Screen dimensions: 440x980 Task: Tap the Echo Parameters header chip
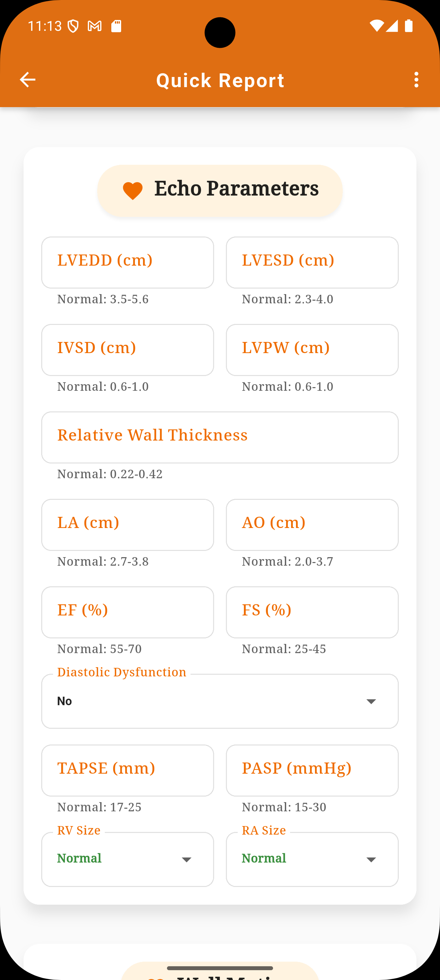pos(220,191)
